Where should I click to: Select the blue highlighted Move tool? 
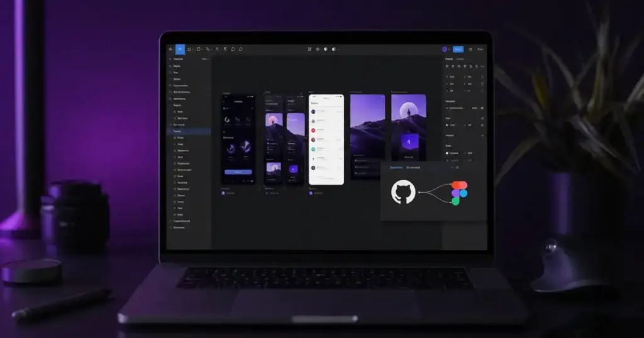(x=180, y=49)
